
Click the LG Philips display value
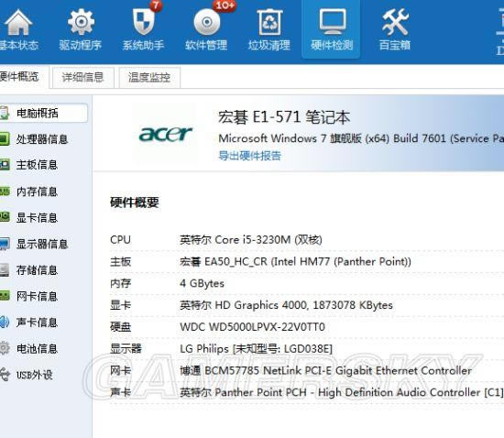tap(257, 349)
